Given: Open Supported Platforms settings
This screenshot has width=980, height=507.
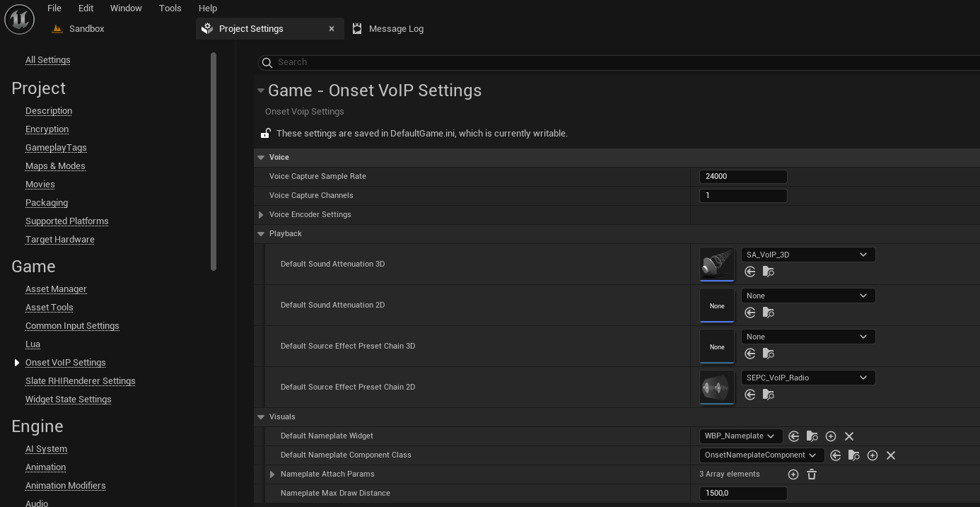Looking at the screenshot, I should 67,221.
